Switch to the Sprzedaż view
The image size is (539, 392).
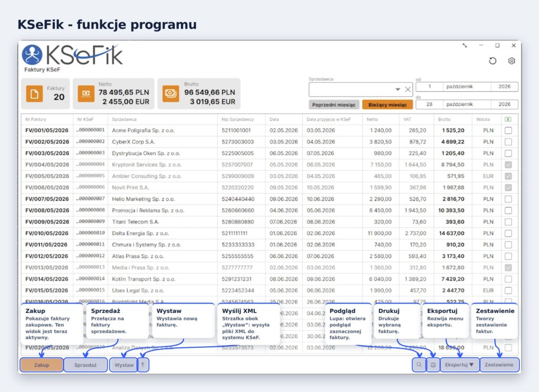tap(86, 365)
